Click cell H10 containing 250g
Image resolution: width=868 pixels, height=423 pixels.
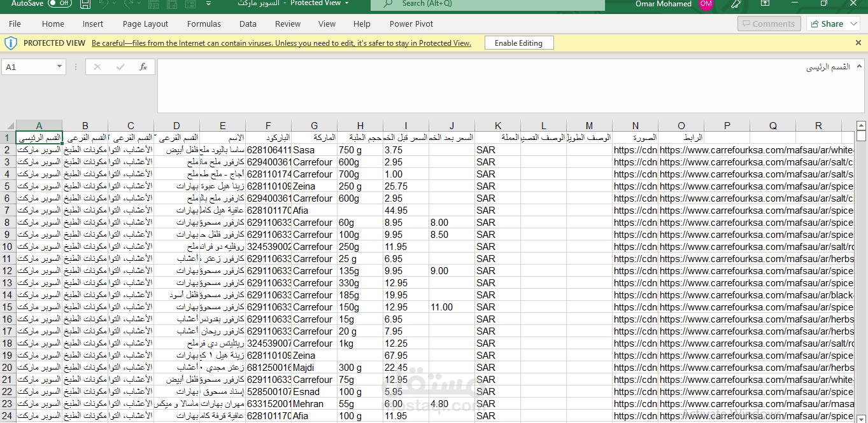point(360,247)
